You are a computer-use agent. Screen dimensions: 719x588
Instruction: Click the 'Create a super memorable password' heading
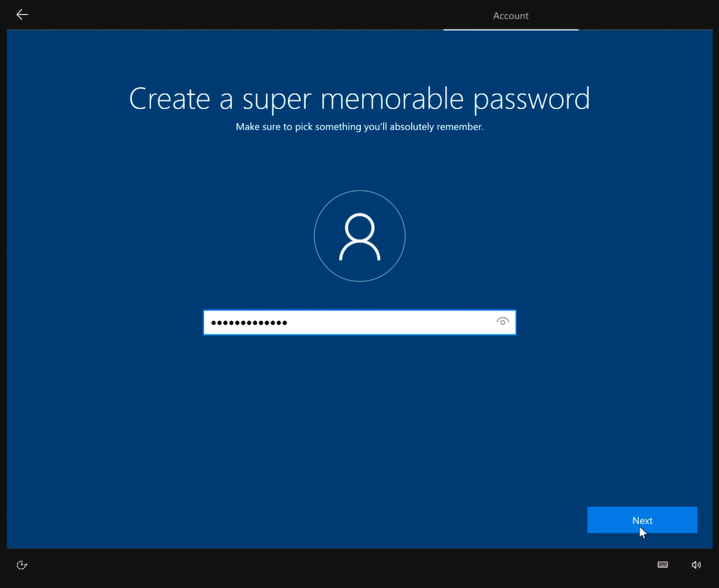[359, 99]
